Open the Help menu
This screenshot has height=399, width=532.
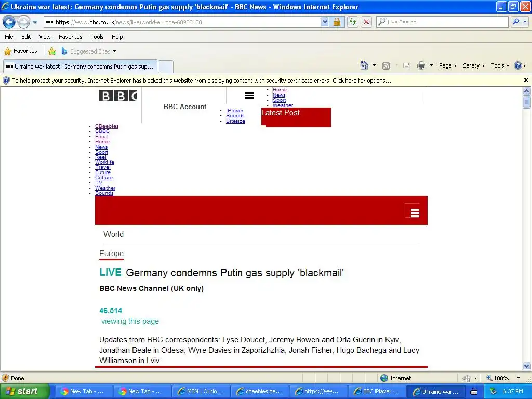117,37
